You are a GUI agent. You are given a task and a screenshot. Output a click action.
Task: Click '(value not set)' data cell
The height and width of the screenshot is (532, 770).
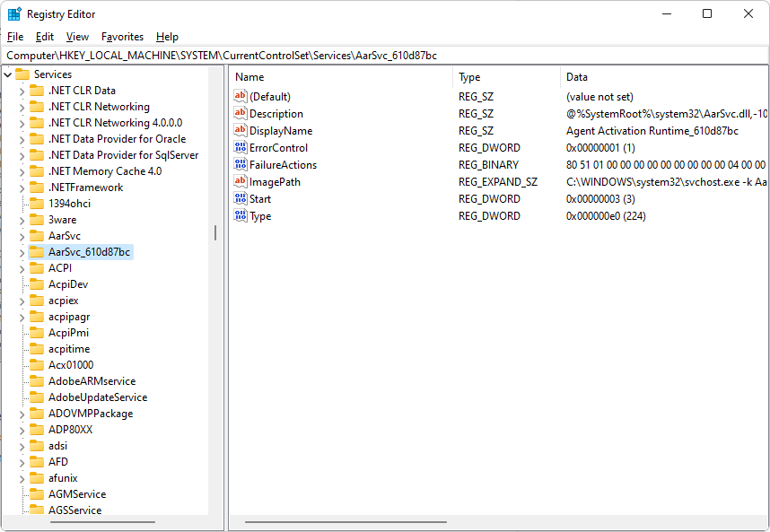coord(599,97)
